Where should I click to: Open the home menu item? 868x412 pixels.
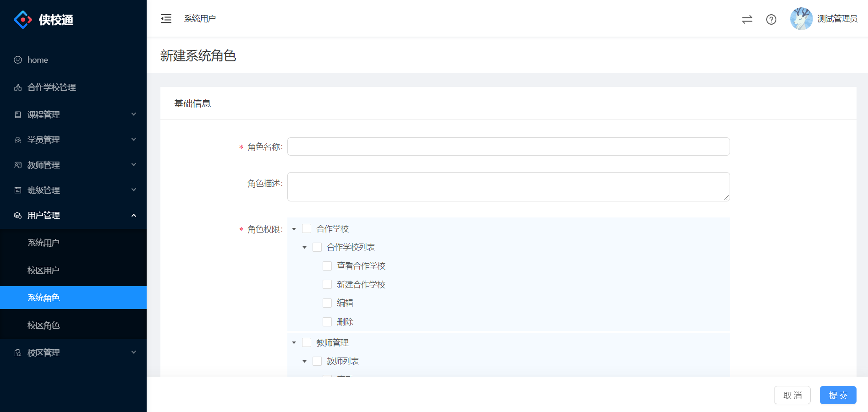click(73, 60)
